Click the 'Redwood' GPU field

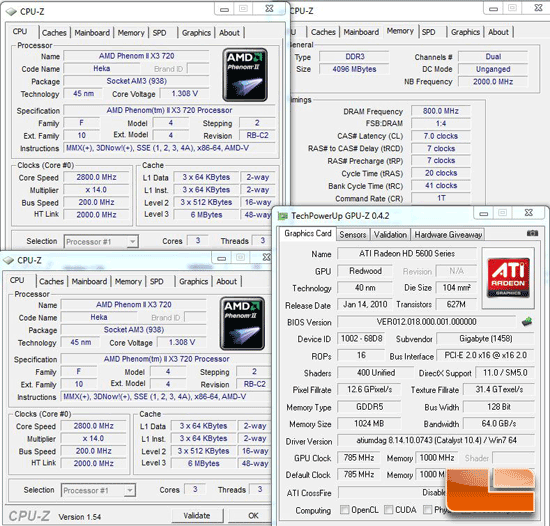coord(365,271)
